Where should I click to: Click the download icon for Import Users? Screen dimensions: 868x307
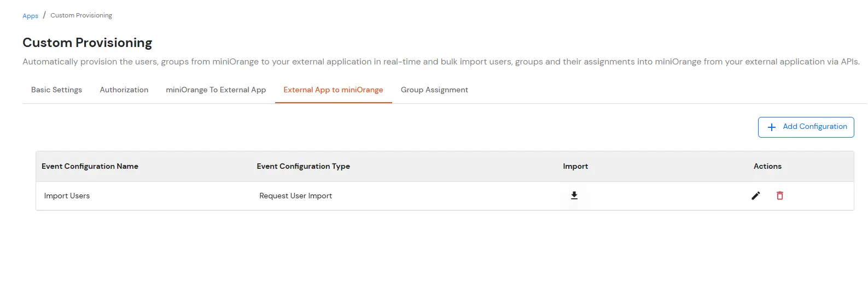pyautogui.click(x=574, y=196)
